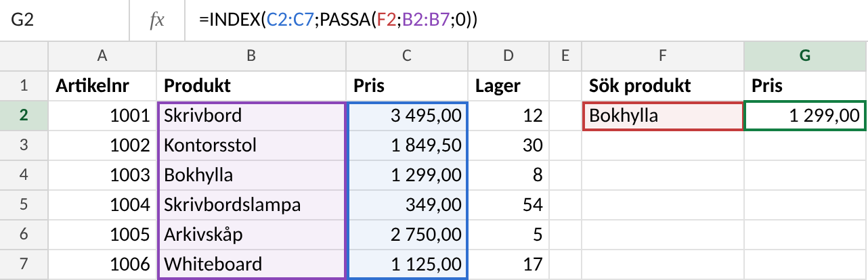
Task: Select column F header
Action: 663,56
